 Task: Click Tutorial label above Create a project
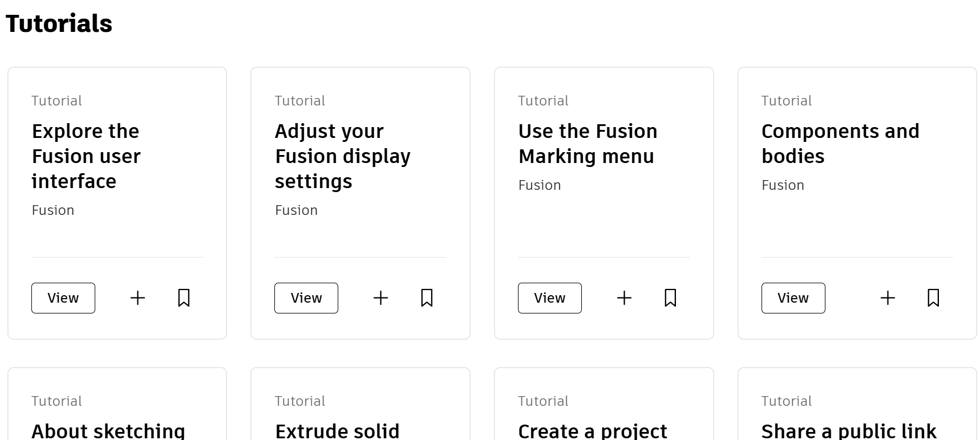click(x=543, y=401)
